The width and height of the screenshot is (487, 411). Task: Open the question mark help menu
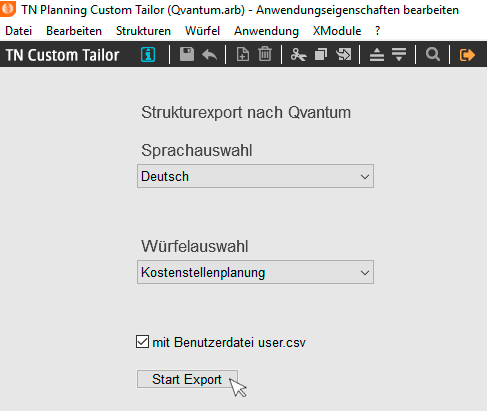coord(377,31)
